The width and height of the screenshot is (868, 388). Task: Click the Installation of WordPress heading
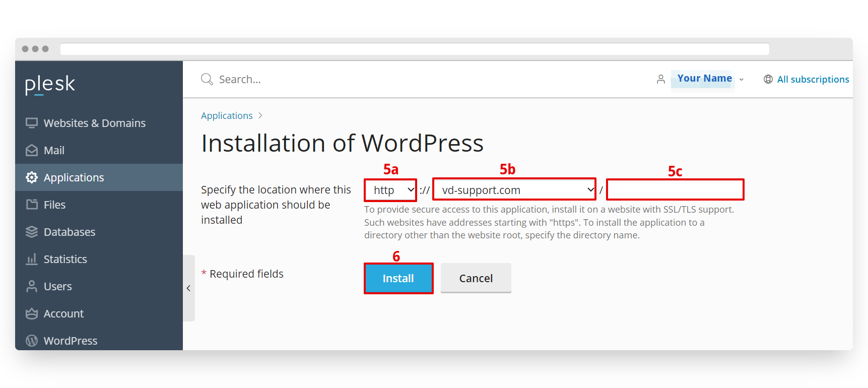tap(343, 143)
